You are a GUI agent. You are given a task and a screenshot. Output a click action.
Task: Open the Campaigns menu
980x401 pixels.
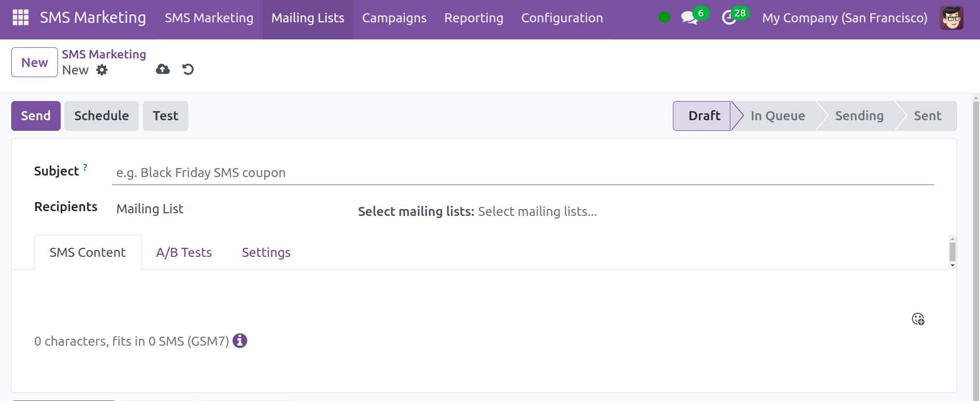(x=394, y=18)
